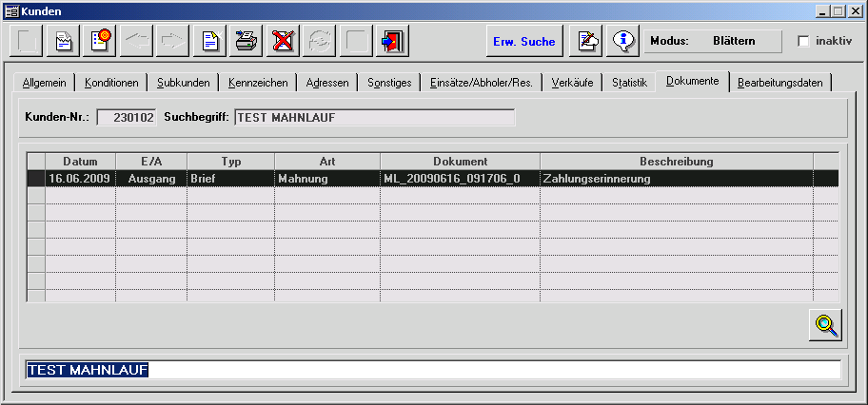Select the Statistik tab

(x=629, y=83)
